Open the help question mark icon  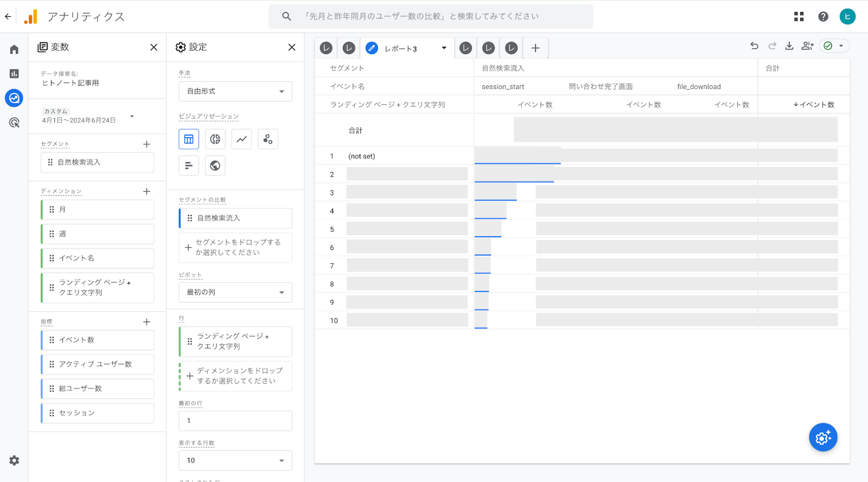tap(823, 16)
